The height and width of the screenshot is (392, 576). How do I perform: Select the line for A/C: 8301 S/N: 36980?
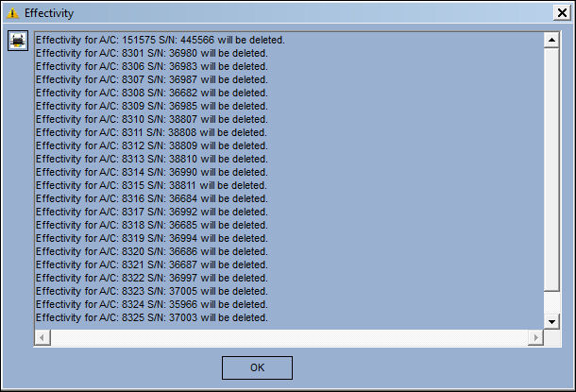click(152, 53)
